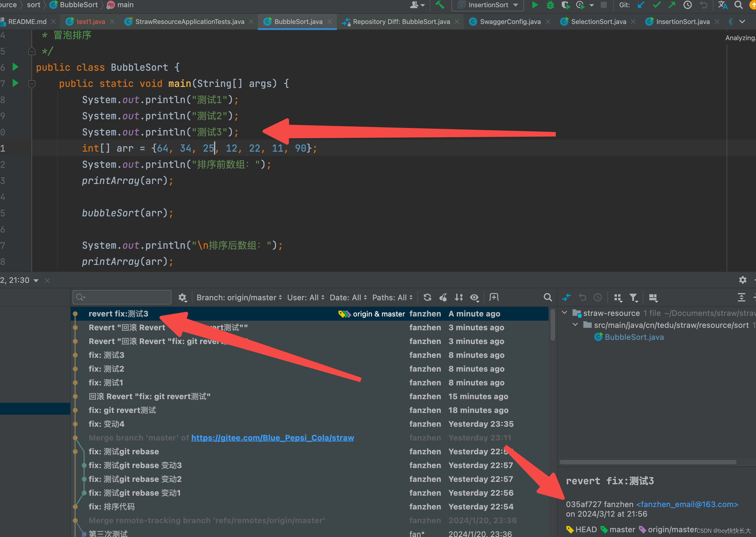Push commits with green arrow icon
This screenshot has height=537, width=756.
(x=672, y=5)
